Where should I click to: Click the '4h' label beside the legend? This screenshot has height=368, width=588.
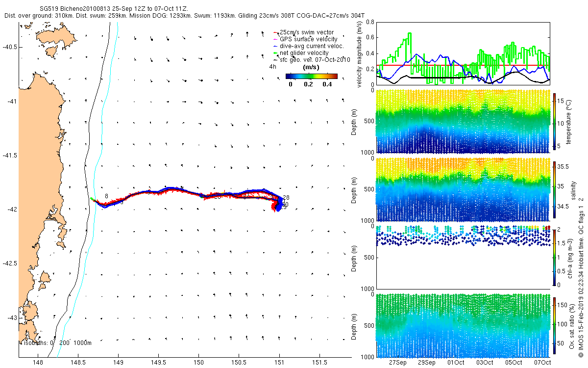coord(273,66)
